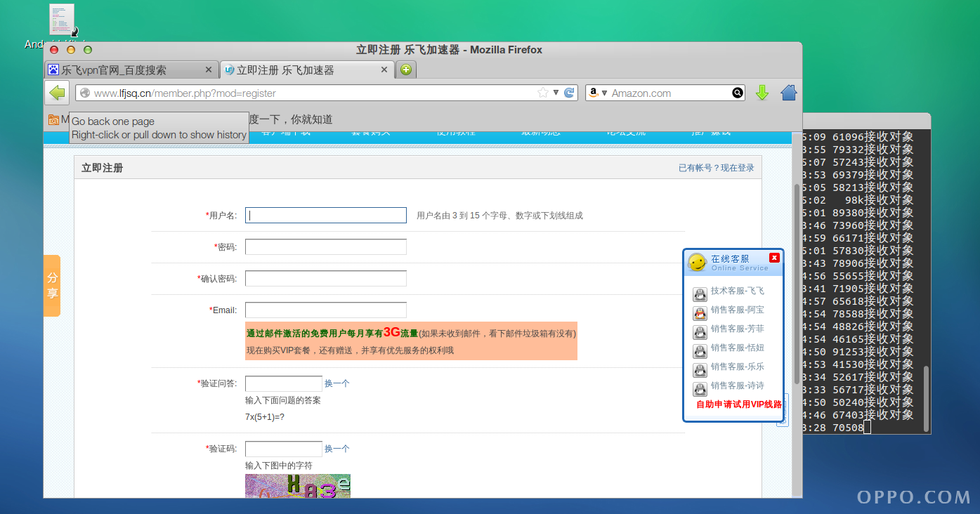Reload page via the refresh icon
The height and width of the screenshot is (514, 980).
coord(569,93)
